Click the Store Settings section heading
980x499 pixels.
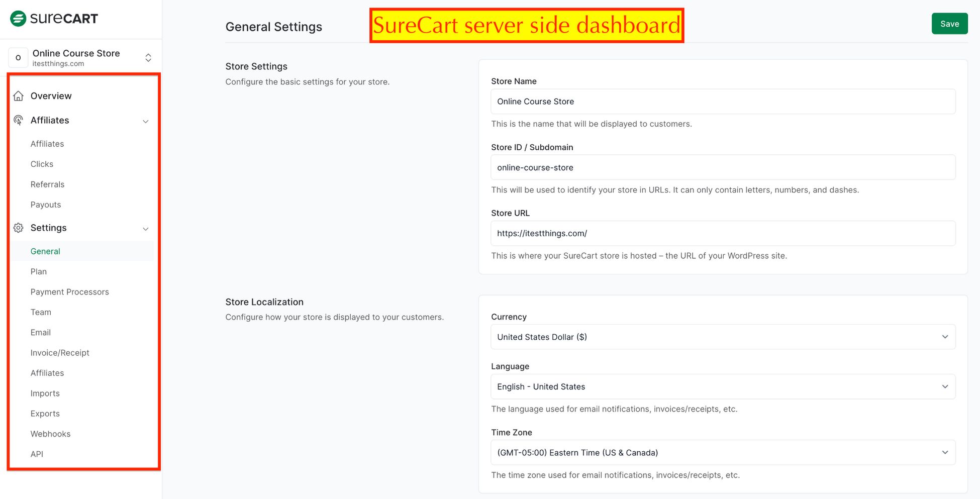256,66
